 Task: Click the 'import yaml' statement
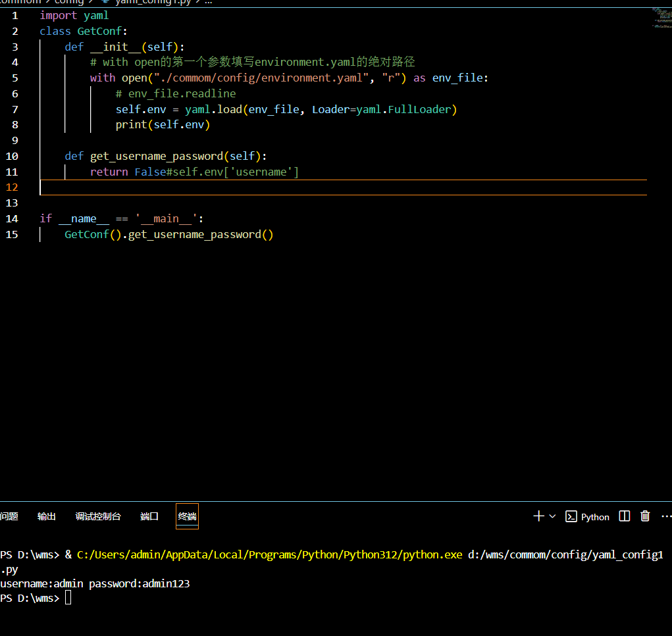[x=74, y=16]
